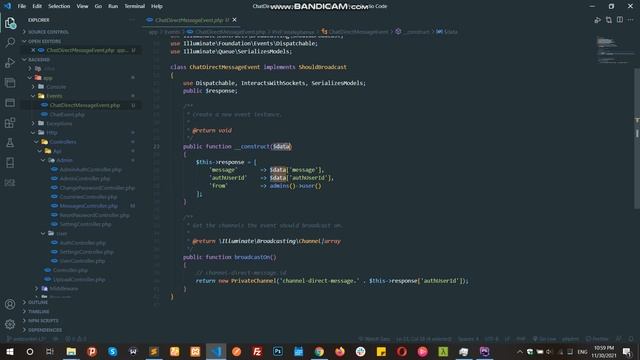Click the broadcastOn function name
The height and width of the screenshot is (360, 640).
point(253,257)
